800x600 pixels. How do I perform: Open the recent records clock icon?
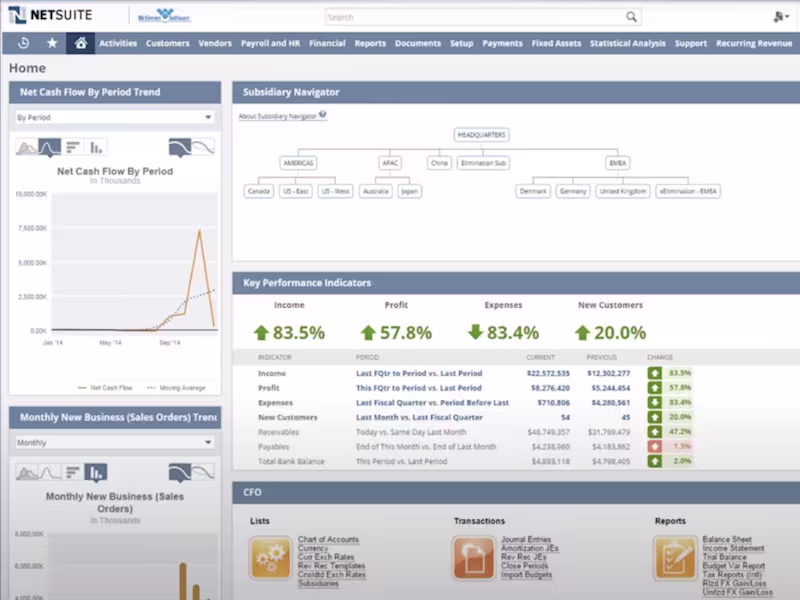click(x=23, y=43)
